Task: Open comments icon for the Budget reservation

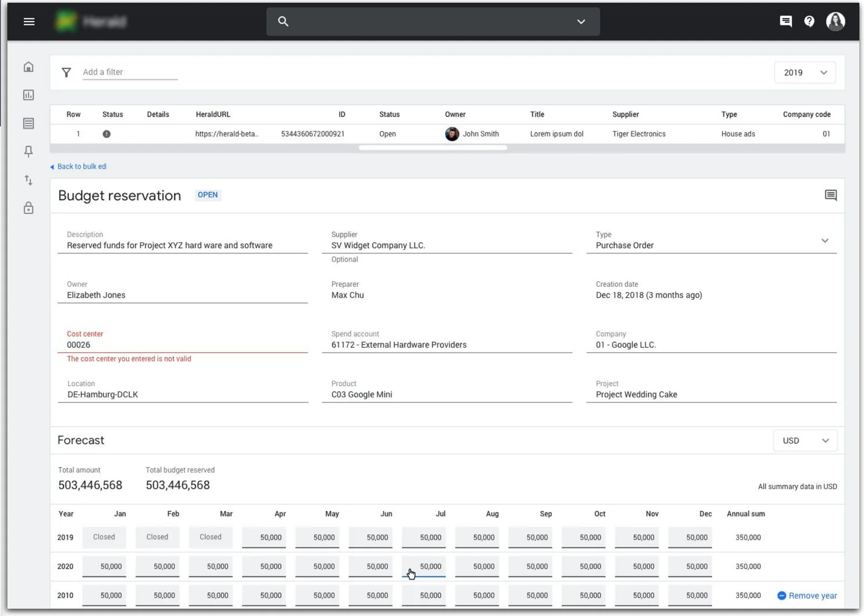Action: pyautogui.click(x=831, y=195)
